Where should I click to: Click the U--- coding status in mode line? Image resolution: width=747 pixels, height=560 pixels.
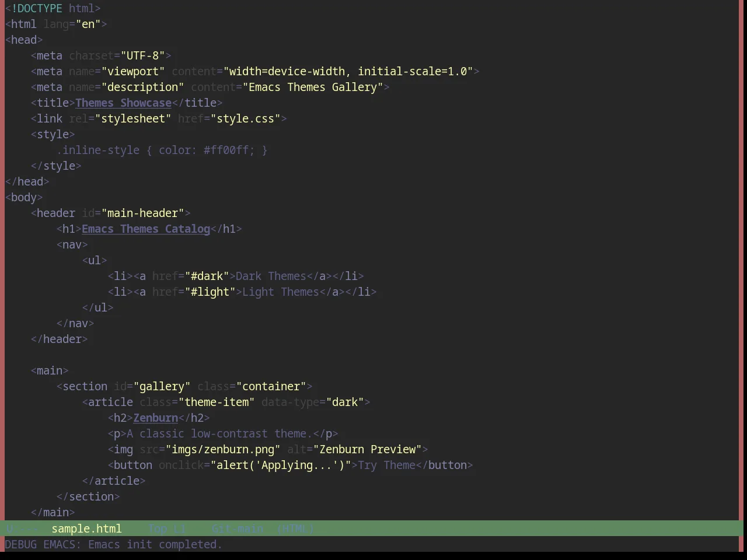click(22, 528)
